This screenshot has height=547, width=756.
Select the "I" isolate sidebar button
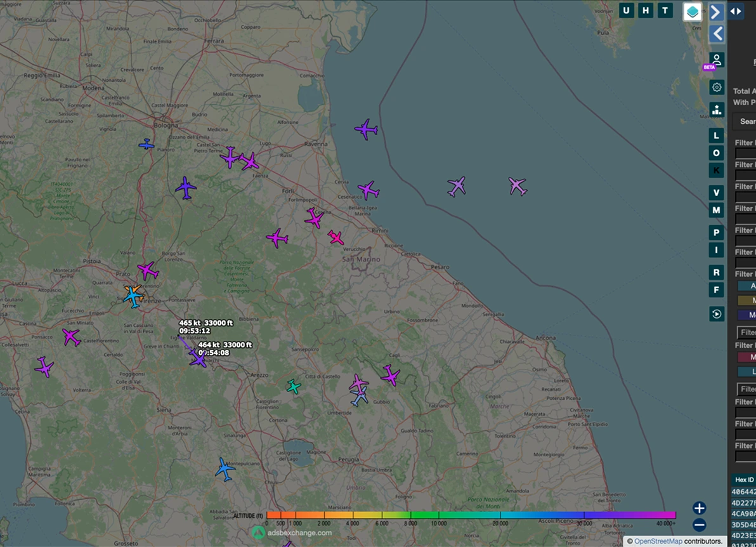(x=716, y=251)
